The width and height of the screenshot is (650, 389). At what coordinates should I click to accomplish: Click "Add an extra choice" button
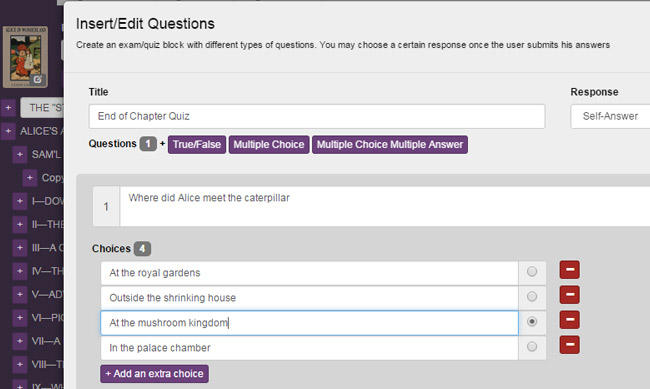click(x=154, y=374)
